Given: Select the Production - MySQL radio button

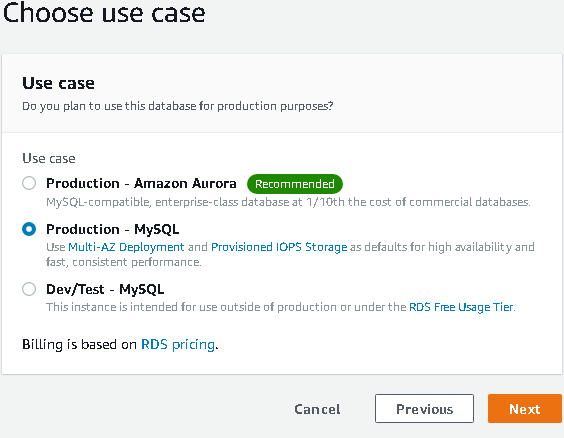Looking at the screenshot, I should tap(29, 229).
